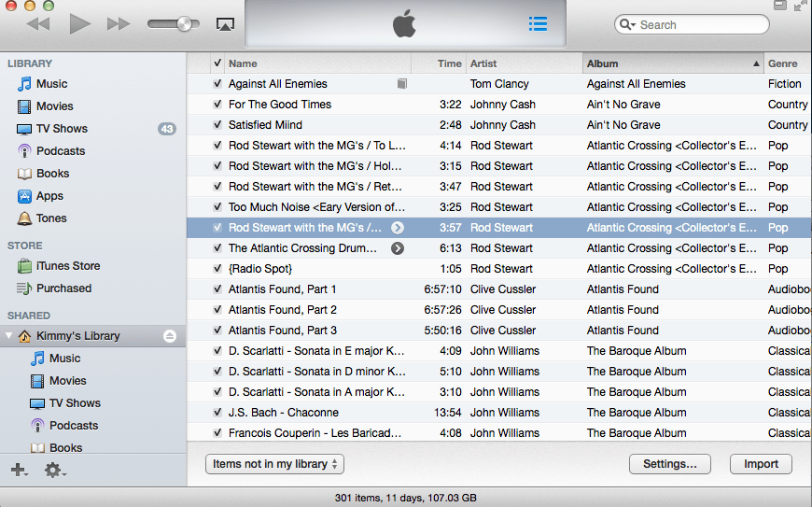This screenshot has width=812, height=507.
Task: Click The Baroque Album in the Chaconne row
Action: [x=637, y=413]
